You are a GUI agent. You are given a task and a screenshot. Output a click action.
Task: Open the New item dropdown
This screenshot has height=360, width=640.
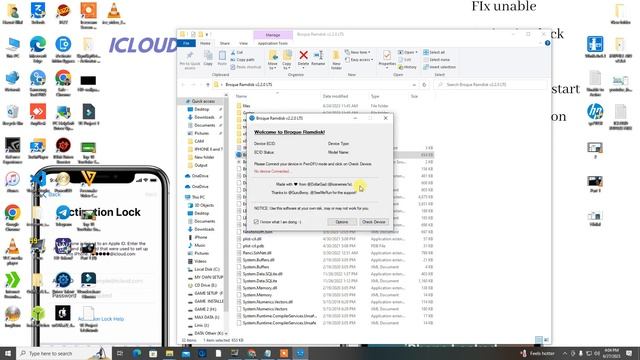(358, 52)
